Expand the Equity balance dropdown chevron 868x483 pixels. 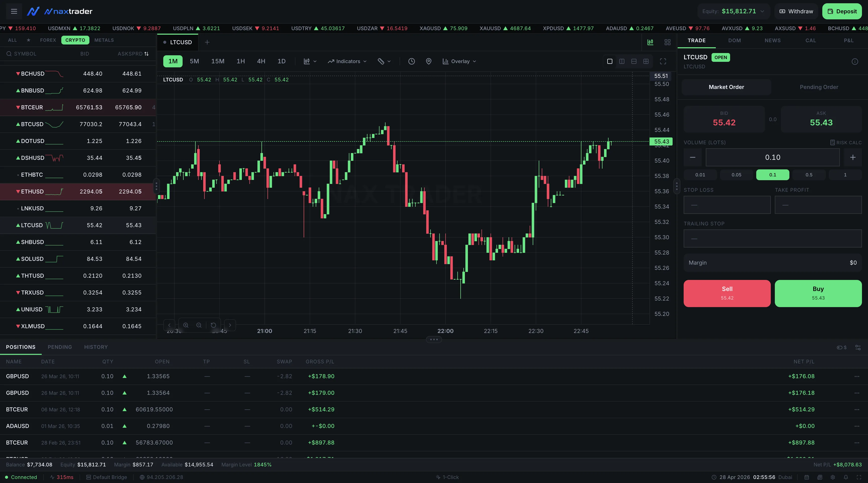(x=763, y=12)
